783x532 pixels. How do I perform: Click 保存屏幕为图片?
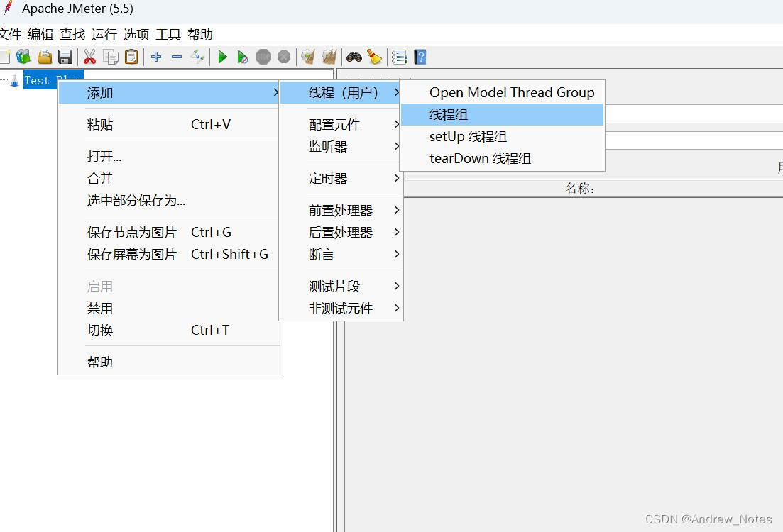(x=169, y=254)
